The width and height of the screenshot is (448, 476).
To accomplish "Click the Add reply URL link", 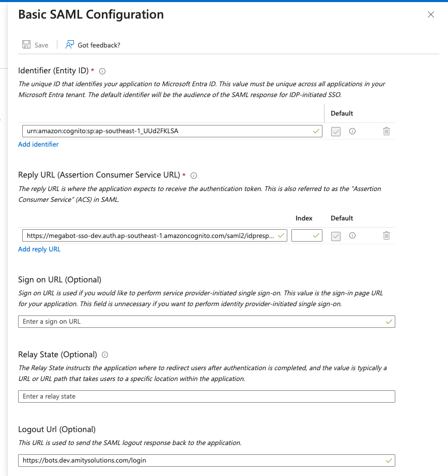I will point(39,249).
